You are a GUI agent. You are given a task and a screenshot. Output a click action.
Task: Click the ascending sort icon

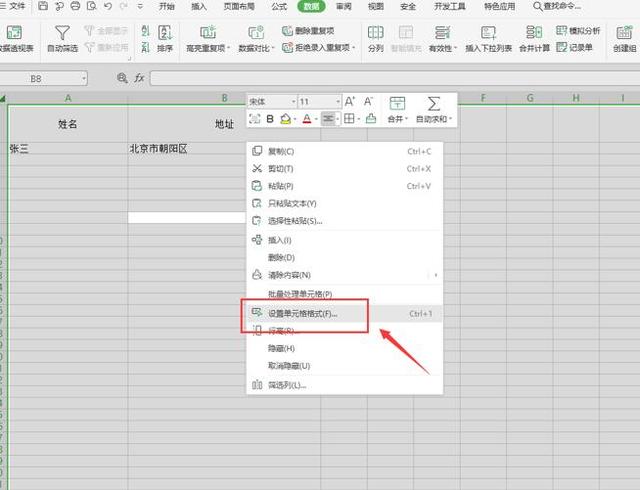146,31
